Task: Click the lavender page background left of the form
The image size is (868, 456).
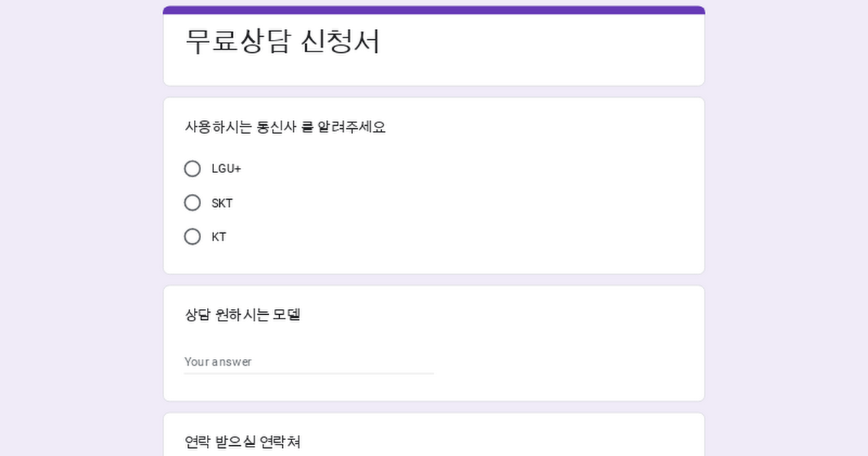Action: [81, 228]
